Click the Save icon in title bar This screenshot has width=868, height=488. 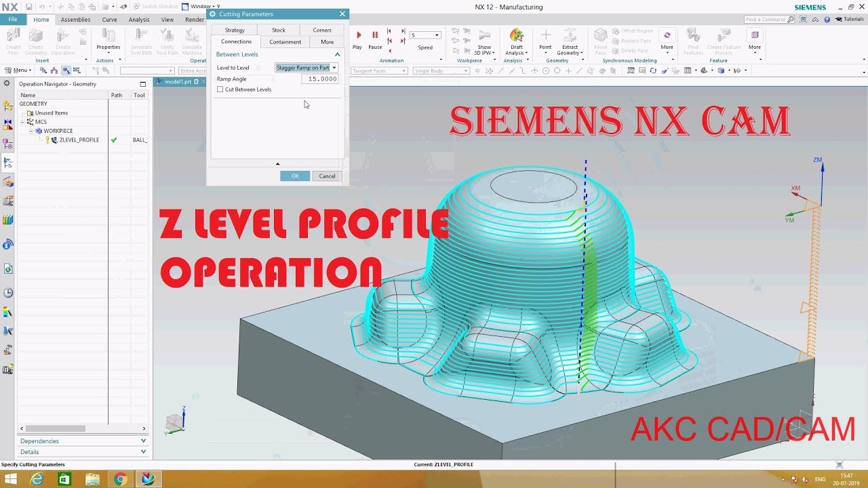[29, 7]
